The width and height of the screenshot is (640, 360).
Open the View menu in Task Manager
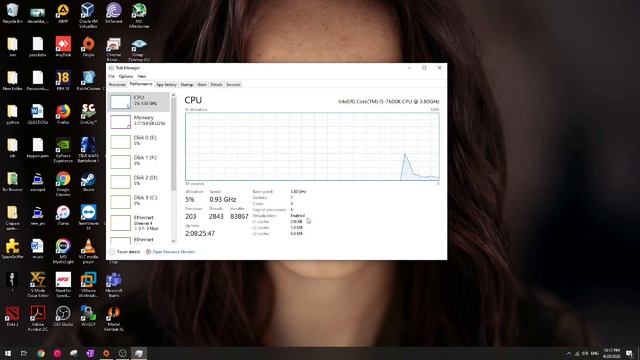tap(142, 76)
